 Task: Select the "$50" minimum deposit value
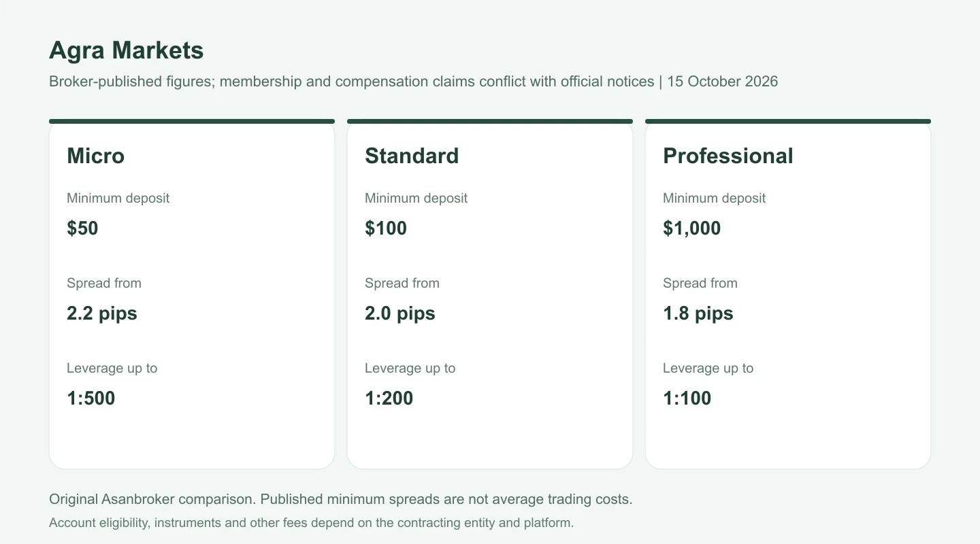(82, 228)
